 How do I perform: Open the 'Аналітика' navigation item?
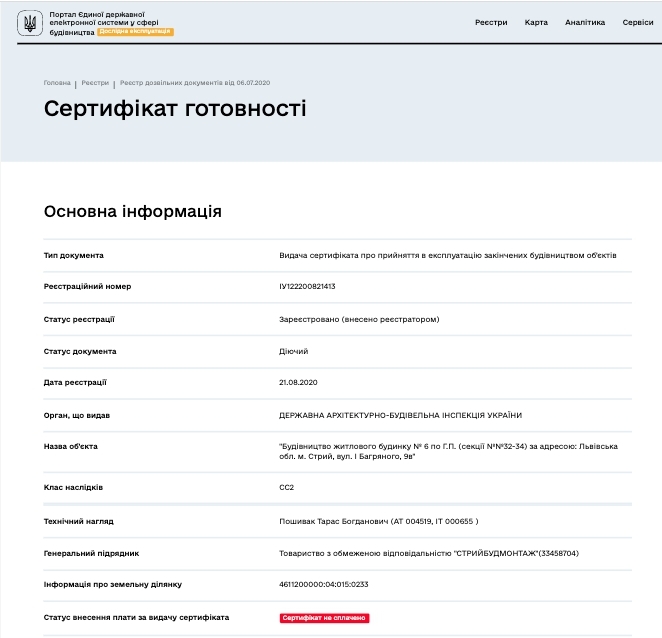click(585, 22)
